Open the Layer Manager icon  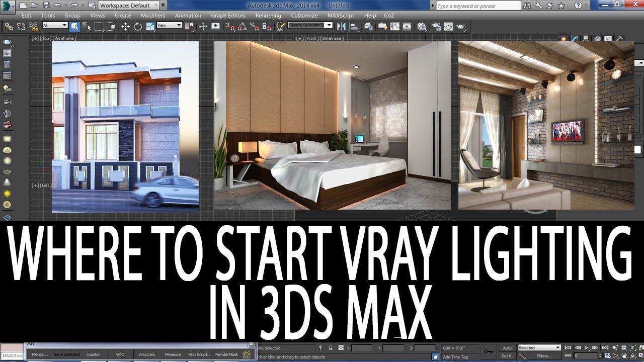coord(368,26)
